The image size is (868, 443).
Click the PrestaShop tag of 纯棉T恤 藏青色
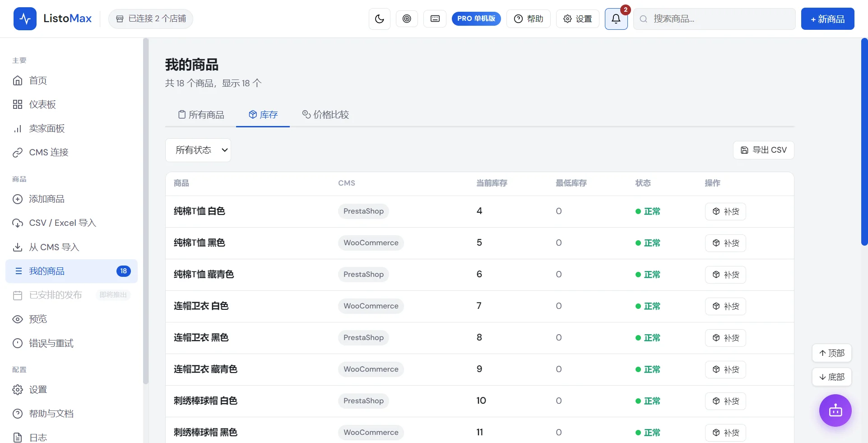(x=363, y=275)
